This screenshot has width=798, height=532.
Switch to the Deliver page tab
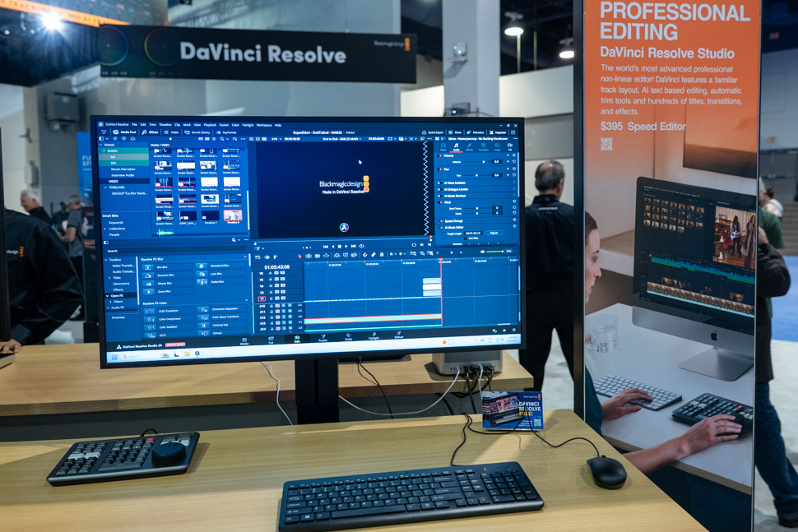400,335
